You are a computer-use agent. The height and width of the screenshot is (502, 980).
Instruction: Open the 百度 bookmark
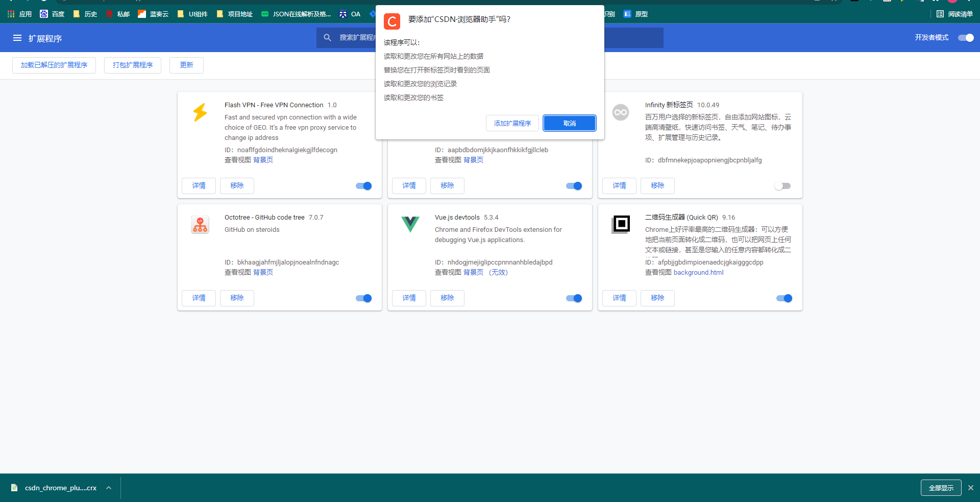point(52,14)
